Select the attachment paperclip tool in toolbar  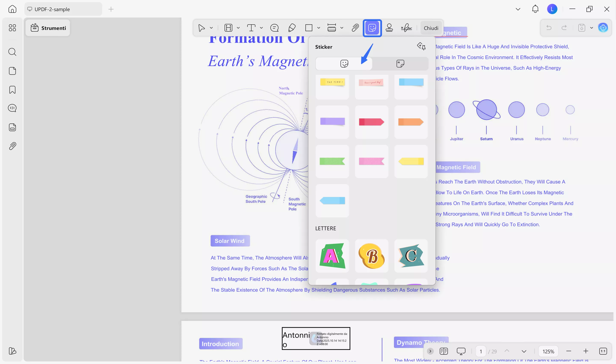[355, 28]
